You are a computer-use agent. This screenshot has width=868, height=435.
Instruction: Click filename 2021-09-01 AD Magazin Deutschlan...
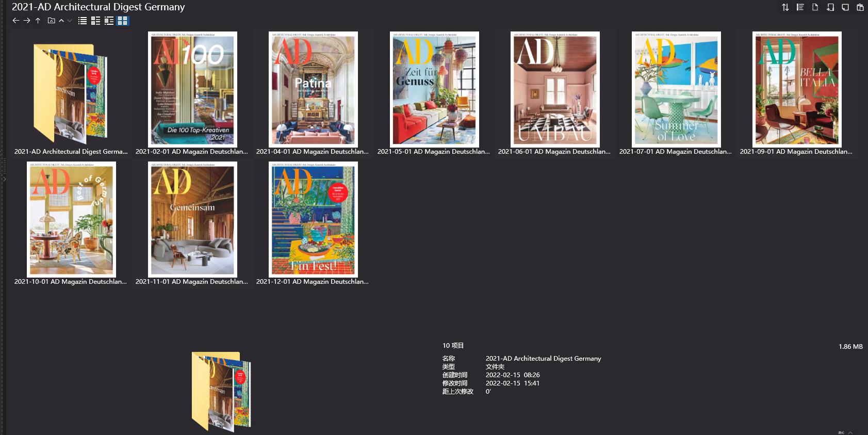point(796,152)
